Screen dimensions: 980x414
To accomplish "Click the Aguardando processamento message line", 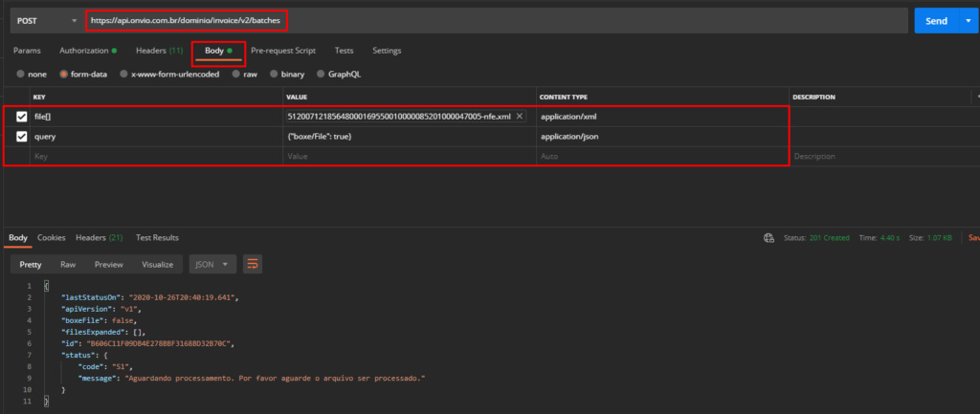I will (x=252, y=379).
